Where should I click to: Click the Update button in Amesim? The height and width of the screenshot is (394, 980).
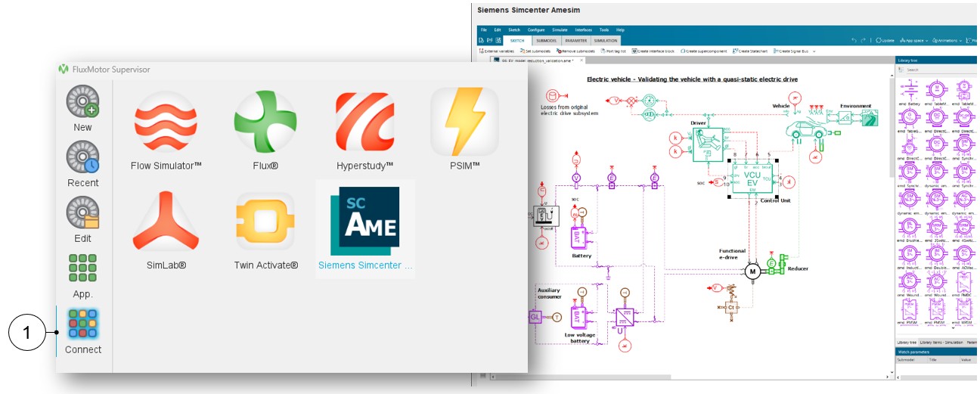coord(885,40)
